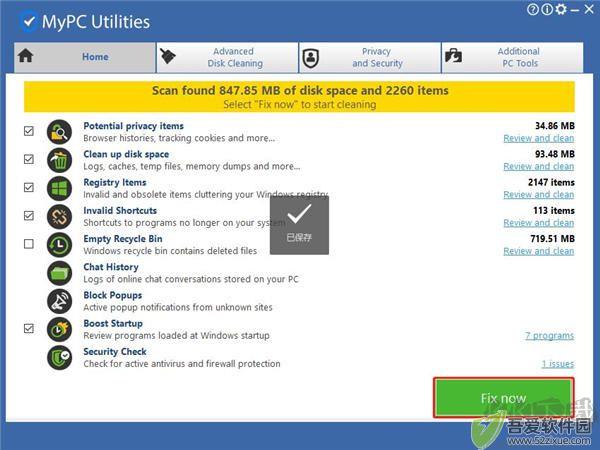The height and width of the screenshot is (450, 600).
Task: Click the 113 items count
Action: coord(554,211)
